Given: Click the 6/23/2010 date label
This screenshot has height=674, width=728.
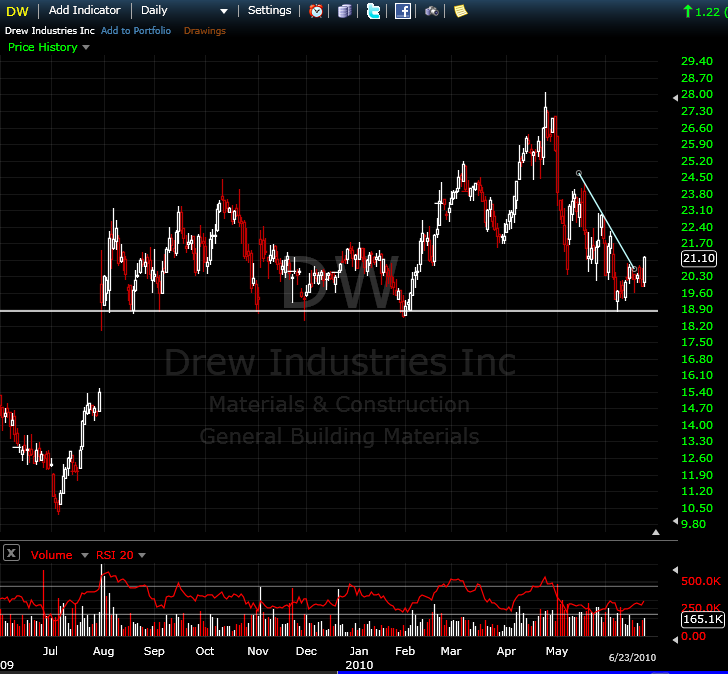Looking at the screenshot, I should tap(632, 657).
